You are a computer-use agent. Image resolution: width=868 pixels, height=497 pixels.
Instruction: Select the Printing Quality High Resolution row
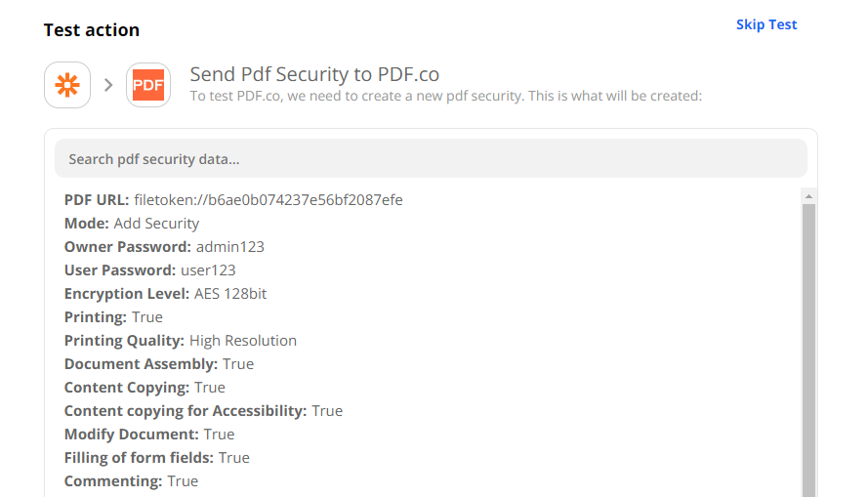[x=181, y=341]
